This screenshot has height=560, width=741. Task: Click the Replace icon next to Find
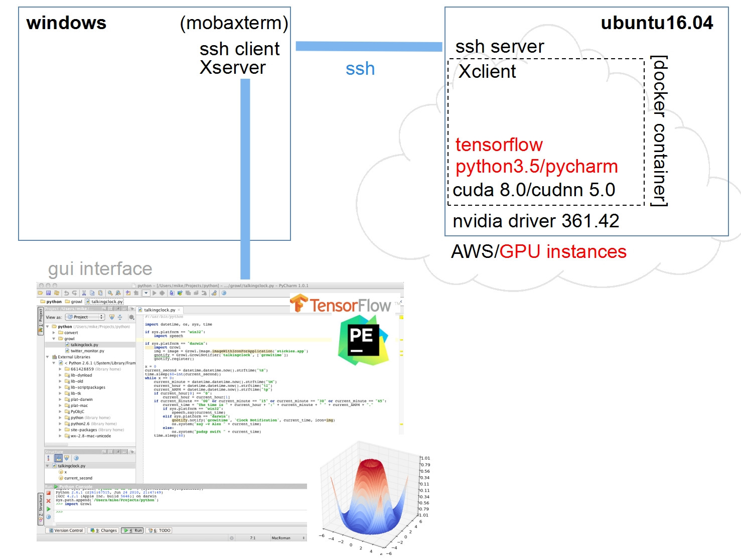pos(118,293)
